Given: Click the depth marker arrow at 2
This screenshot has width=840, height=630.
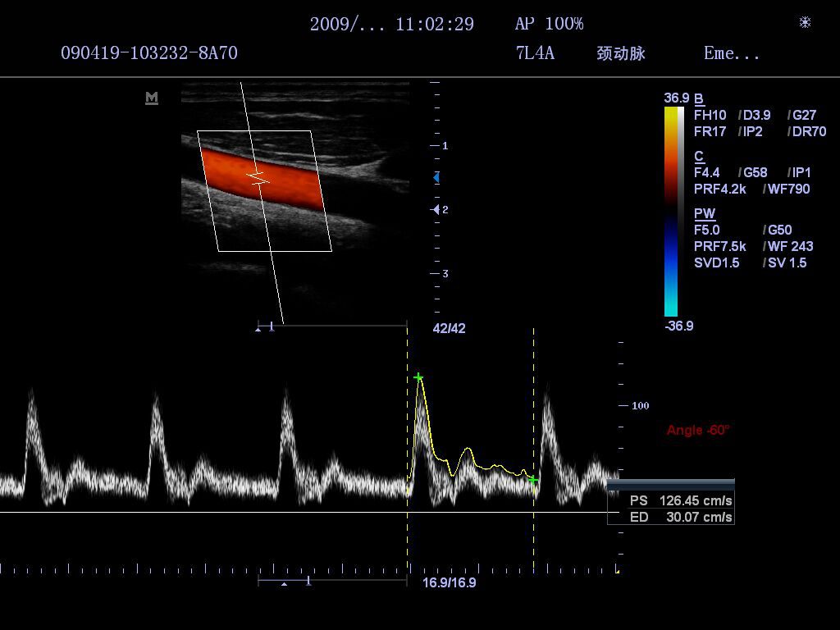Looking at the screenshot, I should pyautogui.click(x=436, y=210).
